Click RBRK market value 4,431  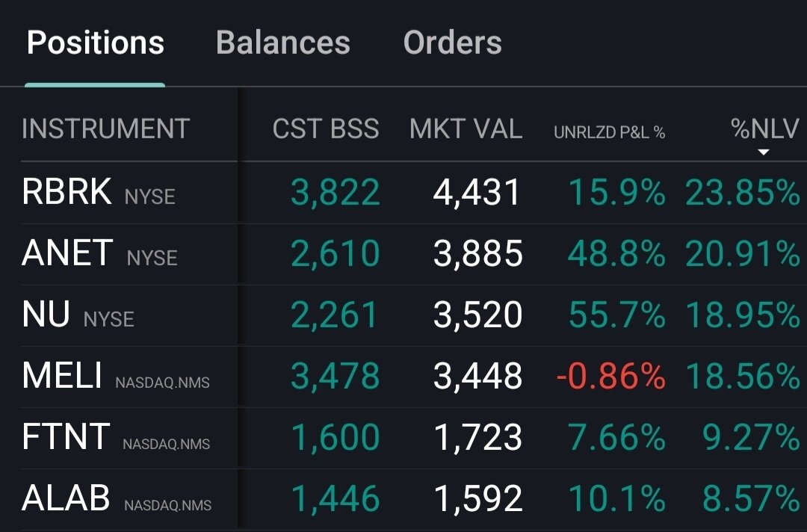[x=477, y=193]
